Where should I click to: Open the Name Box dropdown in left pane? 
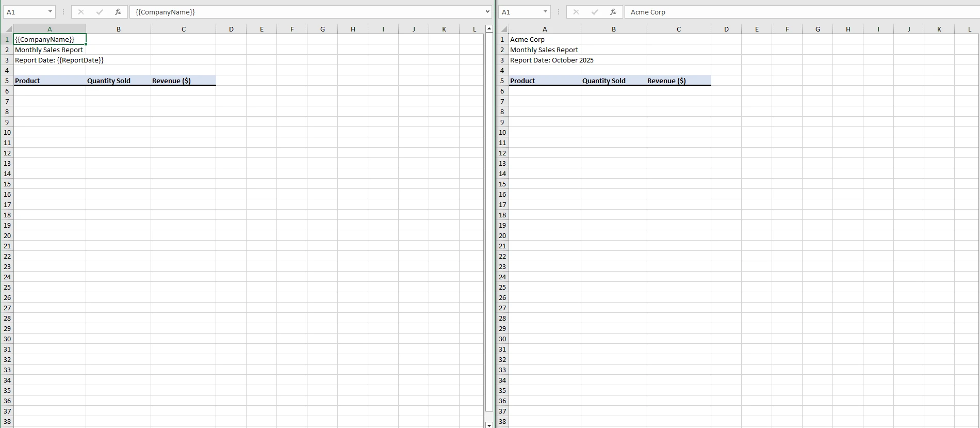(x=50, y=12)
